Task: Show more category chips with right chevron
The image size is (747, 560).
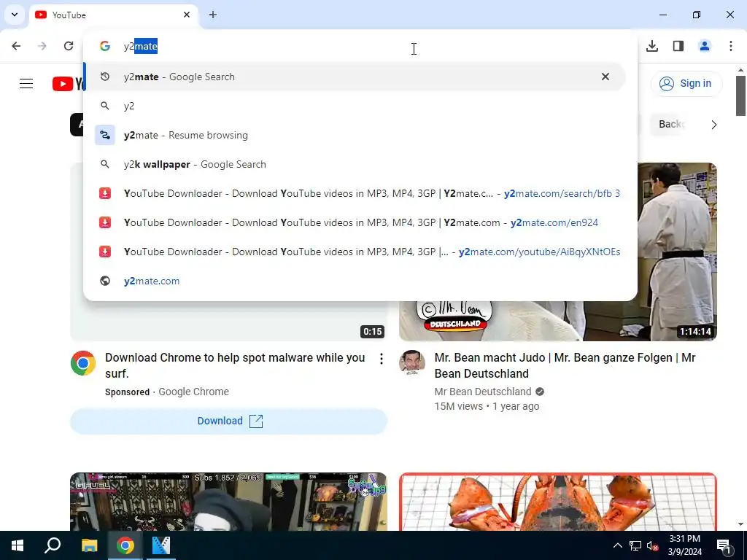Action: point(713,125)
